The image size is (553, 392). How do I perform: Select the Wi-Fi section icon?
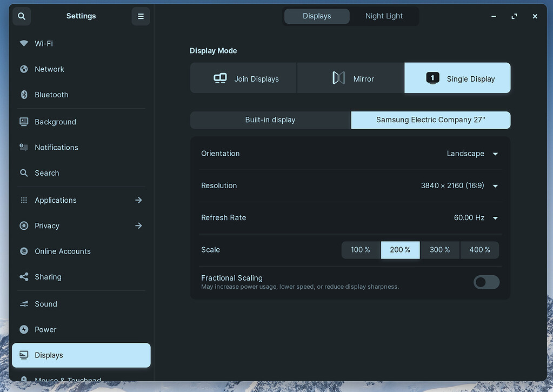23,43
